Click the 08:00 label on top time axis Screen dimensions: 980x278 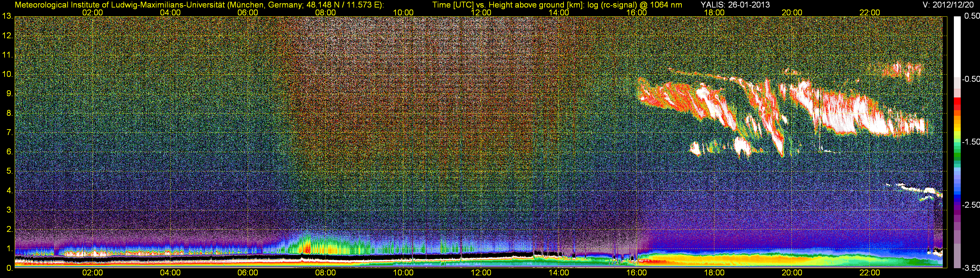tap(325, 12)
